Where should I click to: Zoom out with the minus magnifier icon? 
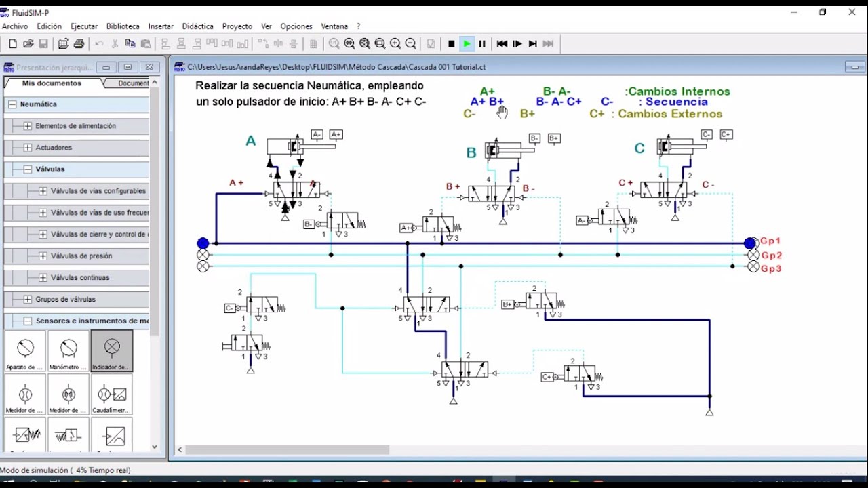pos(410,44)
